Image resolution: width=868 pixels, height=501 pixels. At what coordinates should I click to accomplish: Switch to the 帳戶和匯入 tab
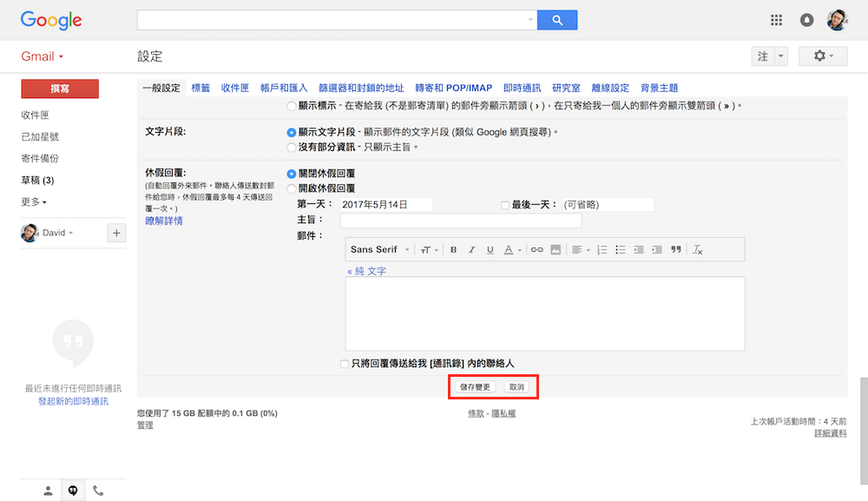284,88
